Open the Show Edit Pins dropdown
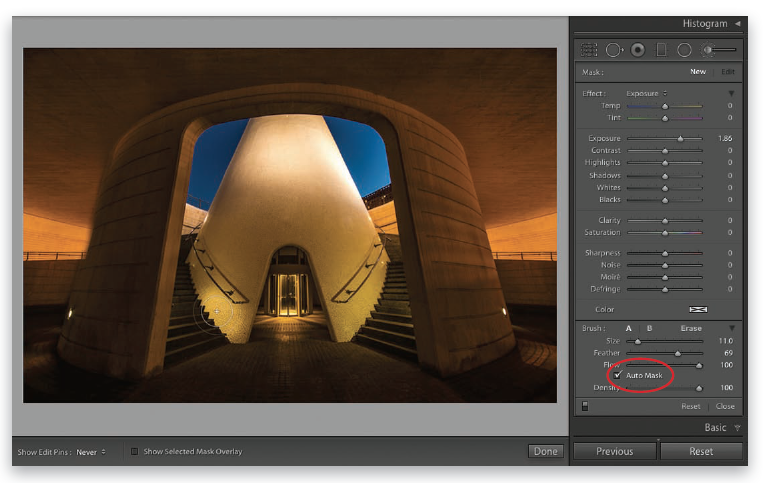The width and height of the screenshot is (765, 483). pyautogui.click(x=90, y=452)
